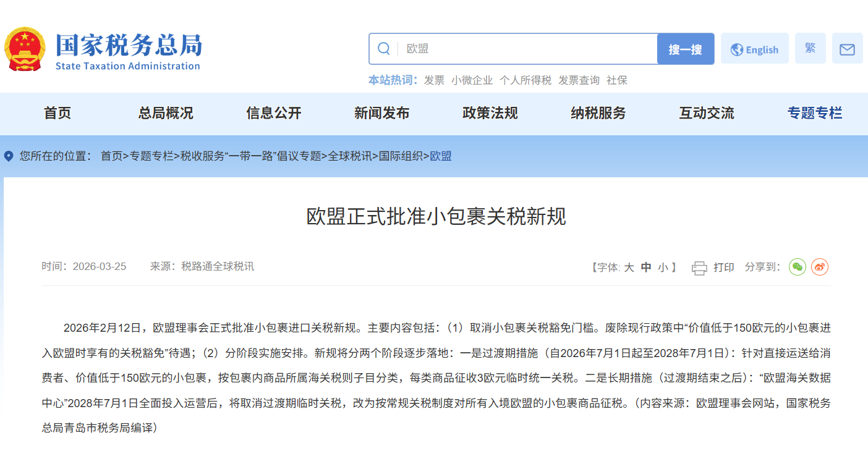This screenshot has width=868, height=472.
Task: Click the printer icon next to 打印
Action: click(x=699, y=268)
